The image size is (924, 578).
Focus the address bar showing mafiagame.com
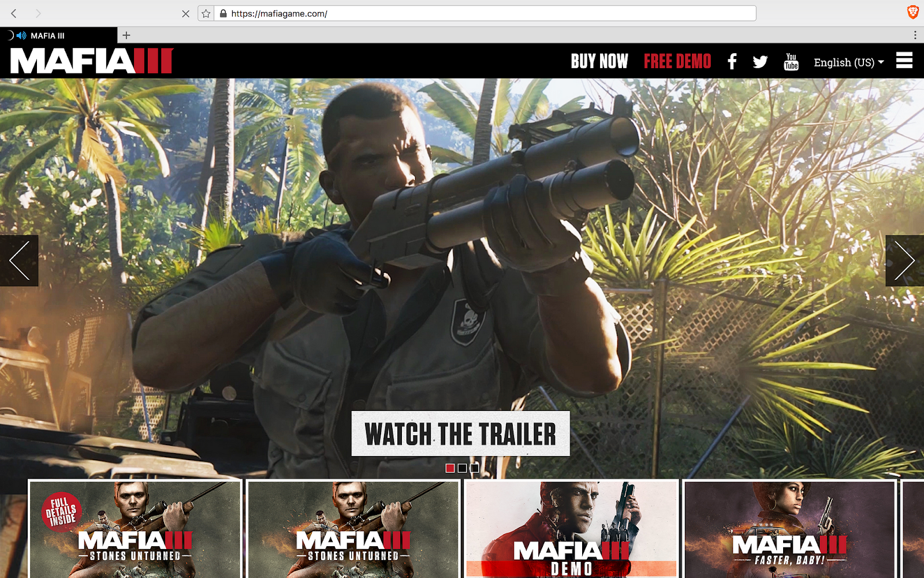click(x=485, y=13)
